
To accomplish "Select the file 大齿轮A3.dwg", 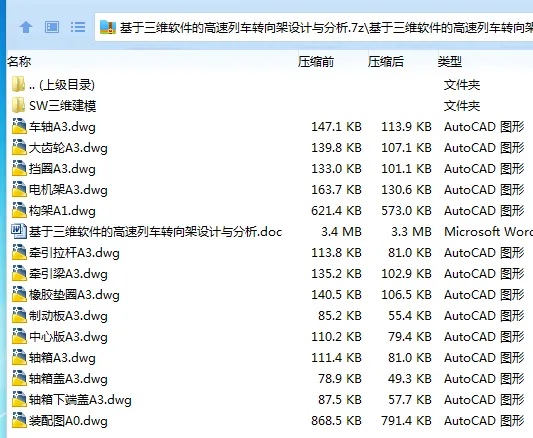I will [68, 148].
